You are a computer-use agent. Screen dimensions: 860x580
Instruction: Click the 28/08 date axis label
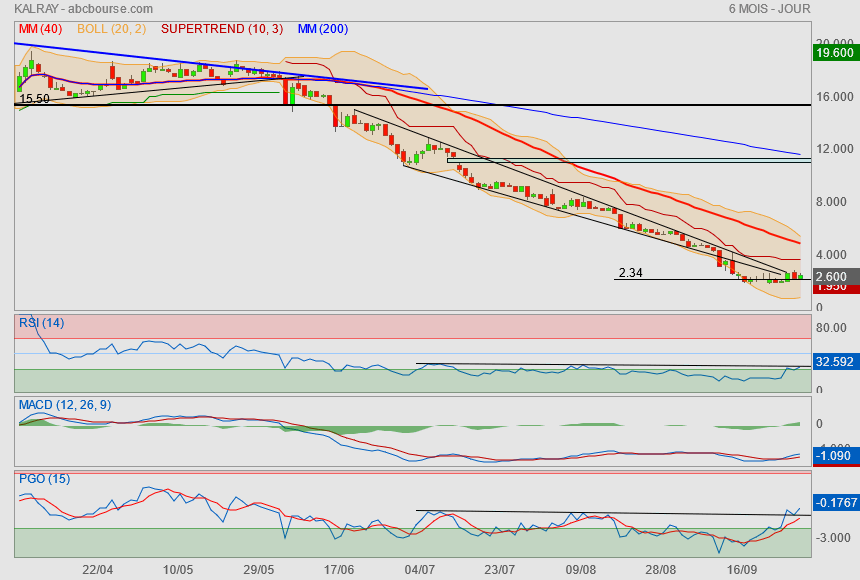(660, 569)
